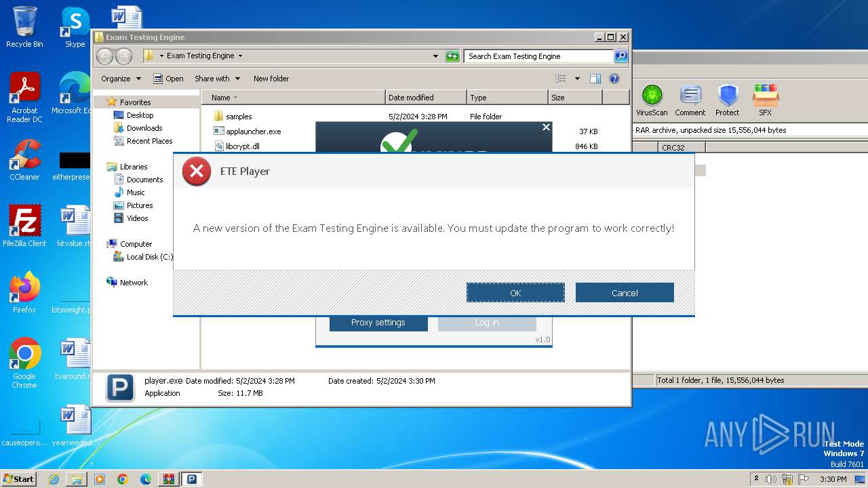Create a New folder in Explorer
The height and width of the screenshot is (488, 868).
[x=271, y=79]
